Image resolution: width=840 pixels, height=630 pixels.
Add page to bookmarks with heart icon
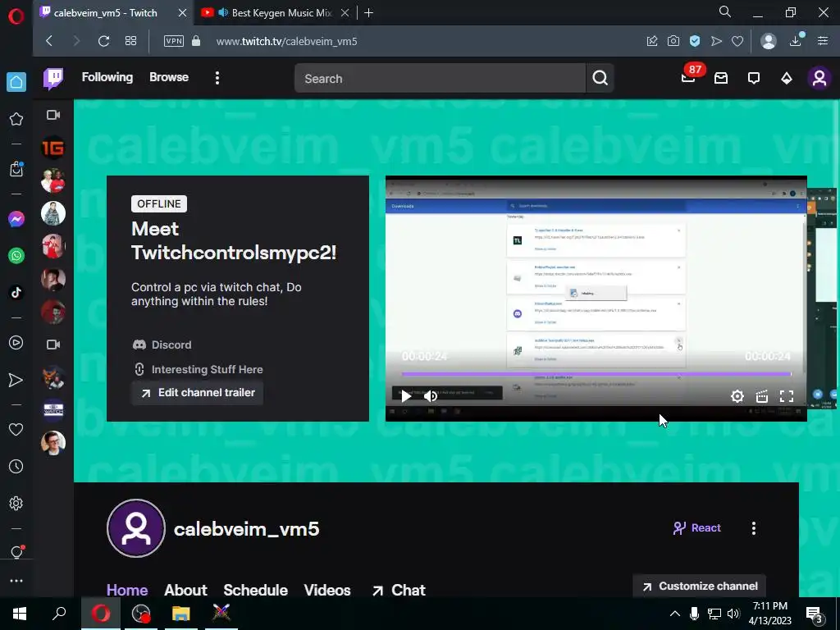tap(737, 41)
